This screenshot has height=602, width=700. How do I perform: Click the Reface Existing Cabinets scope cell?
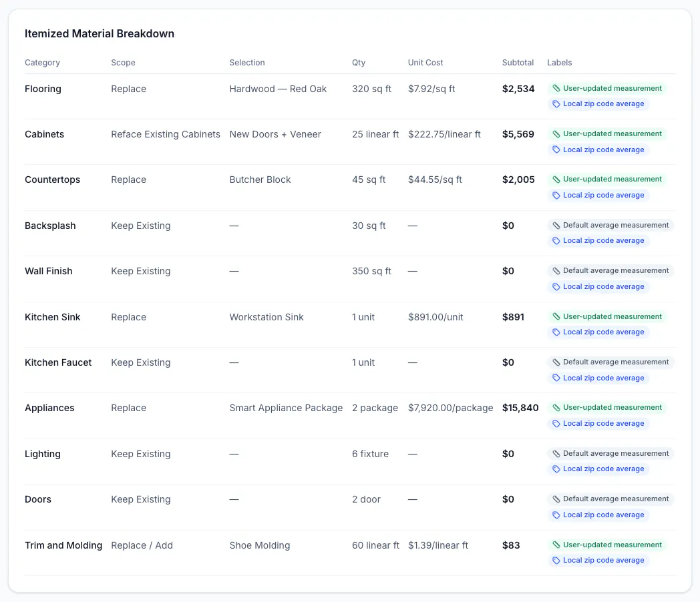click(166, 134)
